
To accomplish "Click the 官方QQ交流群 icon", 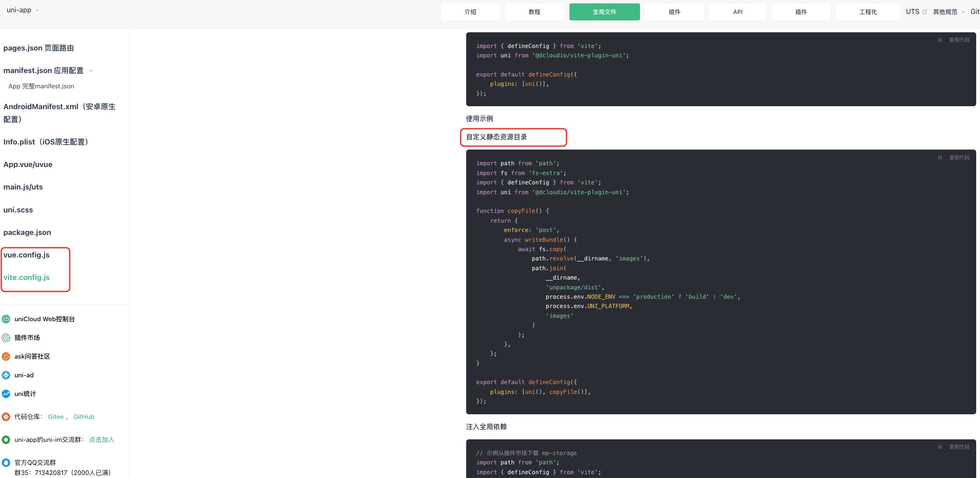I will tap(6, 463).
